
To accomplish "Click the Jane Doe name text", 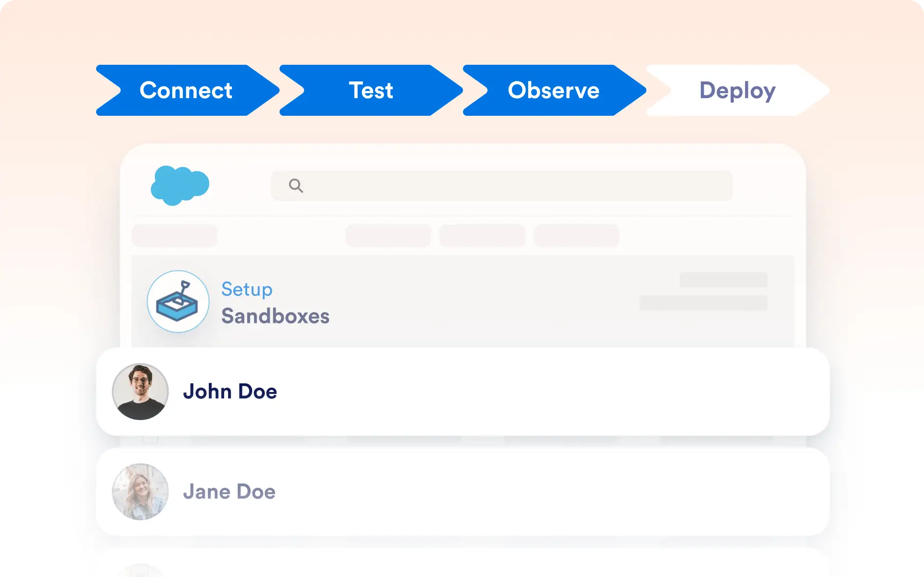I will tap(229, 492).
